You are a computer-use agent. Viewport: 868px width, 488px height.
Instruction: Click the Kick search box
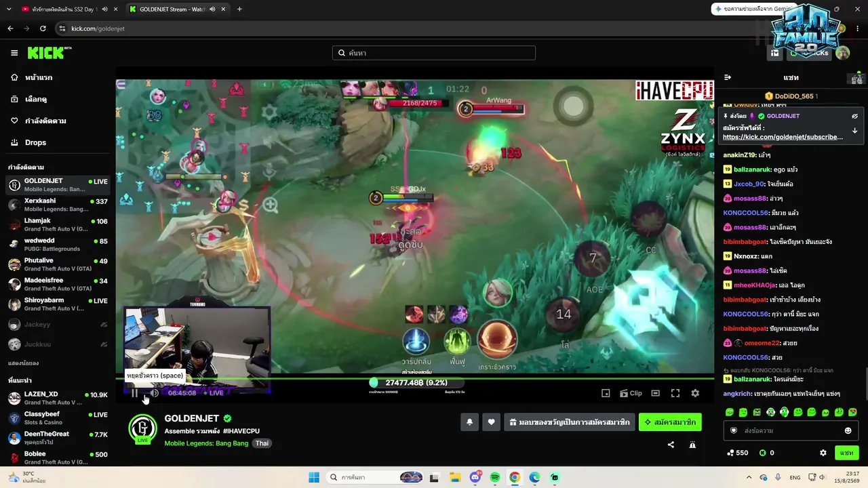pyautogui.click(x=434, y=53)
